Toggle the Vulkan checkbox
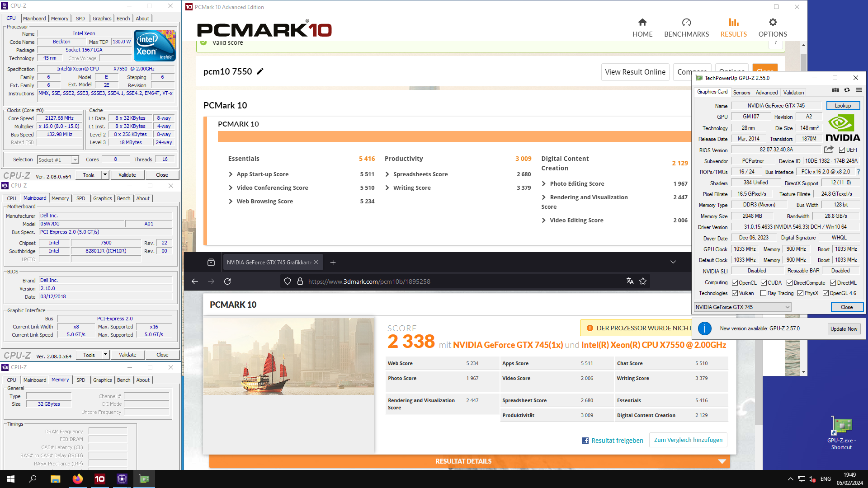Screen dimensions: 868x488 [x=735, y=293]
